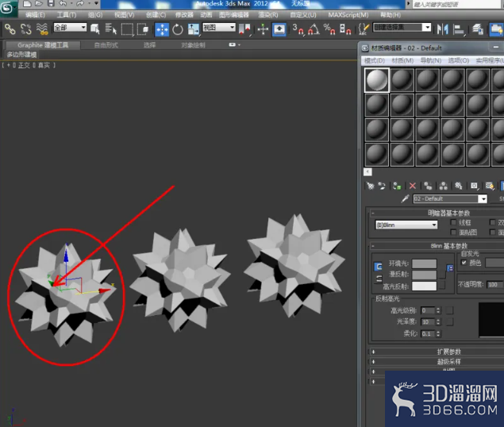The width and height of the screenshot is (504, 427).
Task: Click the 不透明度 value field
Action: 495,285
